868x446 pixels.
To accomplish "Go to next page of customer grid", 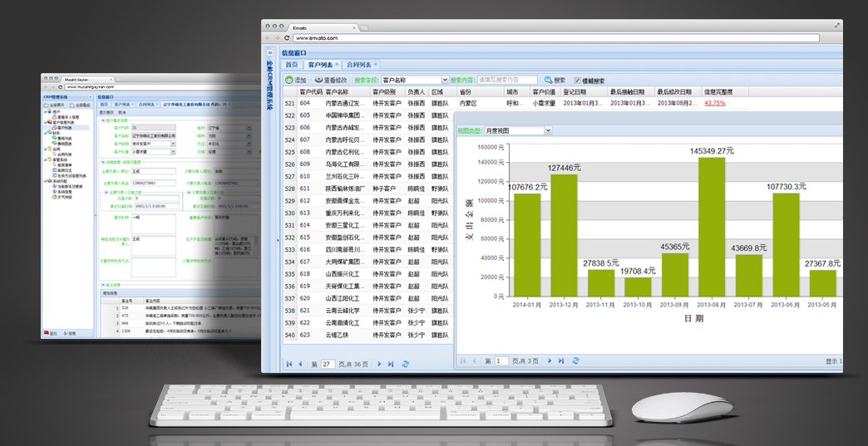I will 379,364.
